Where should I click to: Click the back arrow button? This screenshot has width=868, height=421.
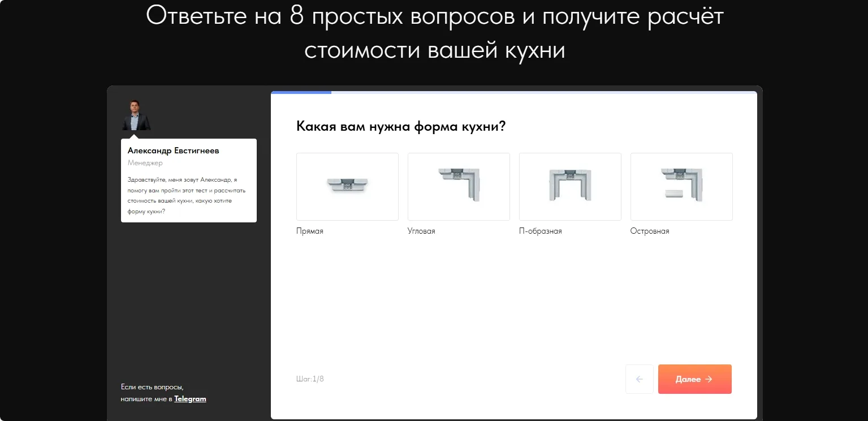[640, 379]
